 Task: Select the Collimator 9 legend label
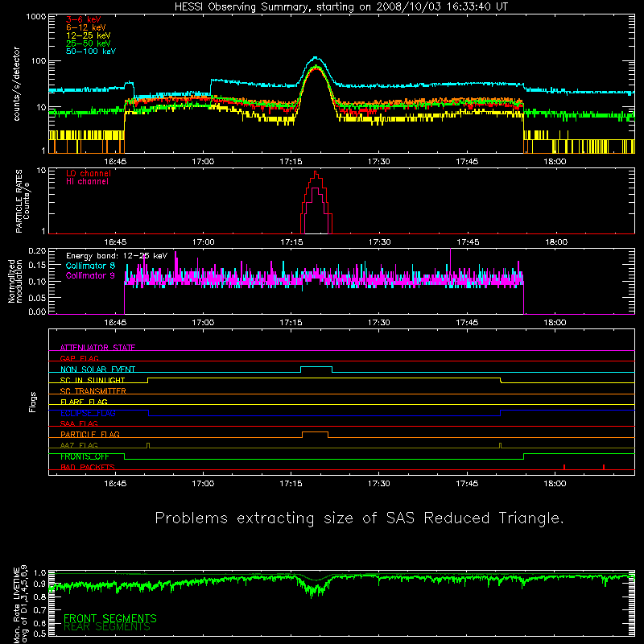click(90, 275)
